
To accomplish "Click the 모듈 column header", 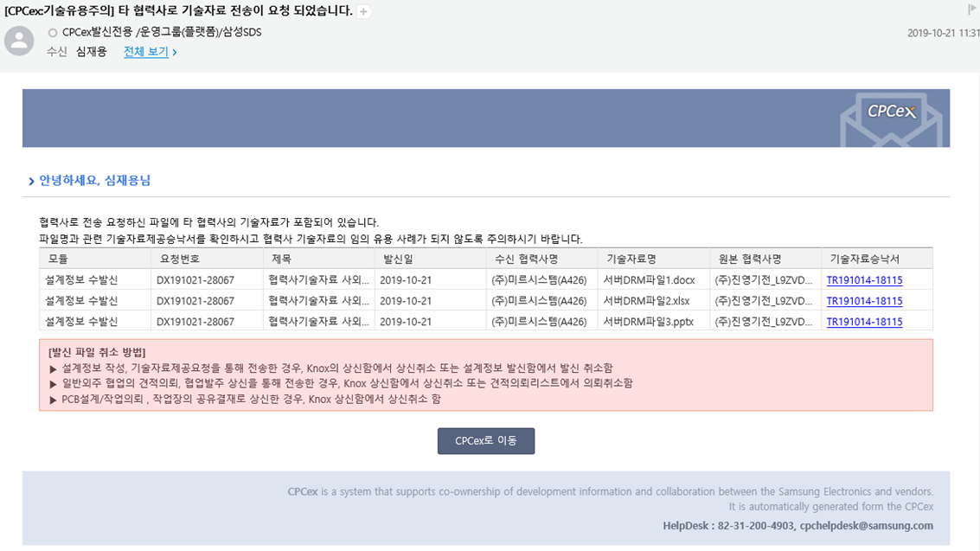I will tap(59, 259).
